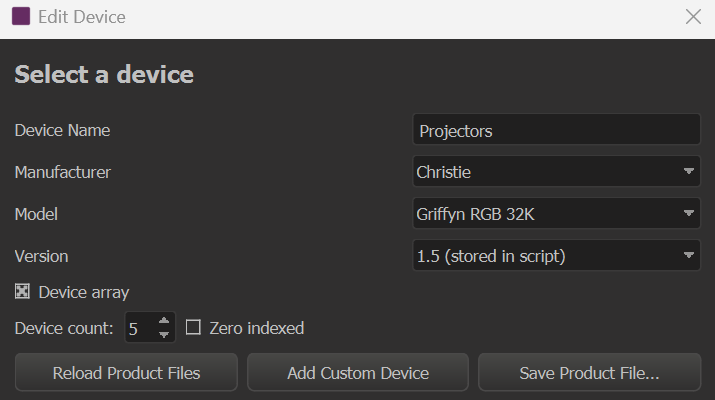This screenshot has height=400, width=715.
Task: Click the Device count number field
Action: click(139, 327)
